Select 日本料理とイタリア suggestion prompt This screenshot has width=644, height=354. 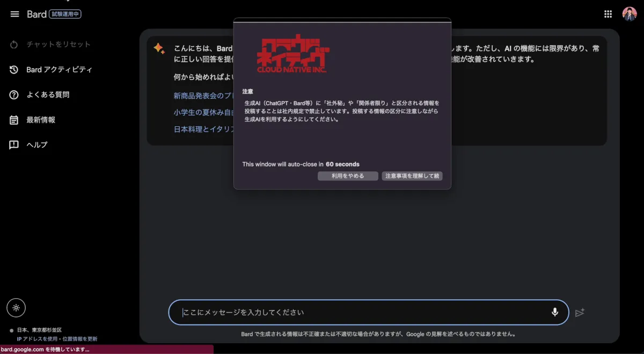(x=204, y=129)
